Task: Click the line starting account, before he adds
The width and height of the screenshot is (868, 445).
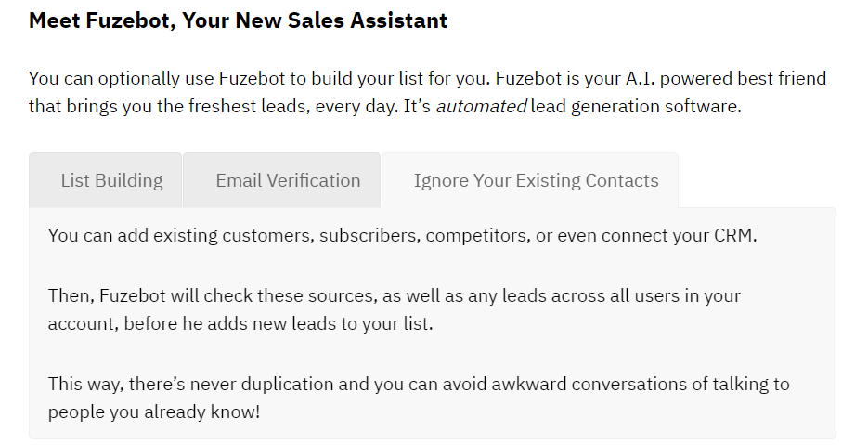Action: coord(240,323)
